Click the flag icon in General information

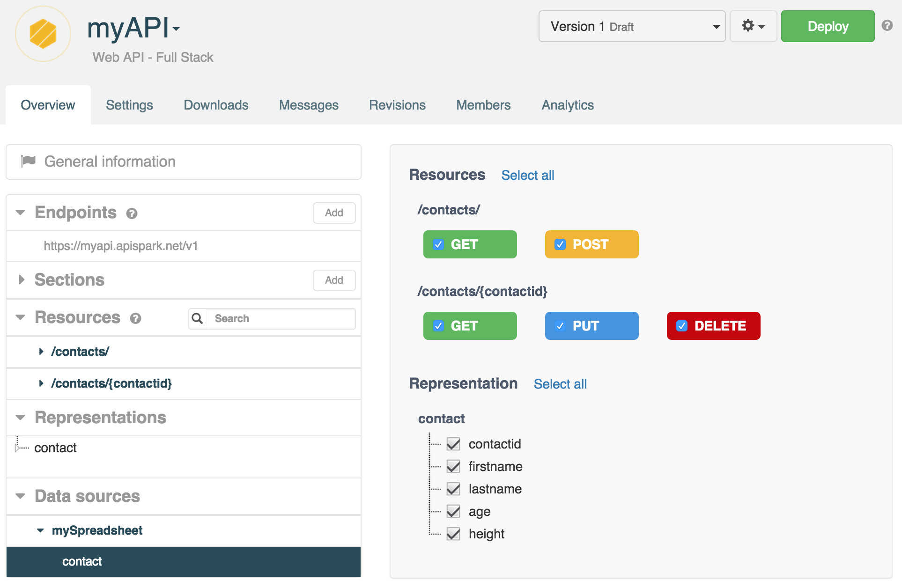[x=29, y=162]
